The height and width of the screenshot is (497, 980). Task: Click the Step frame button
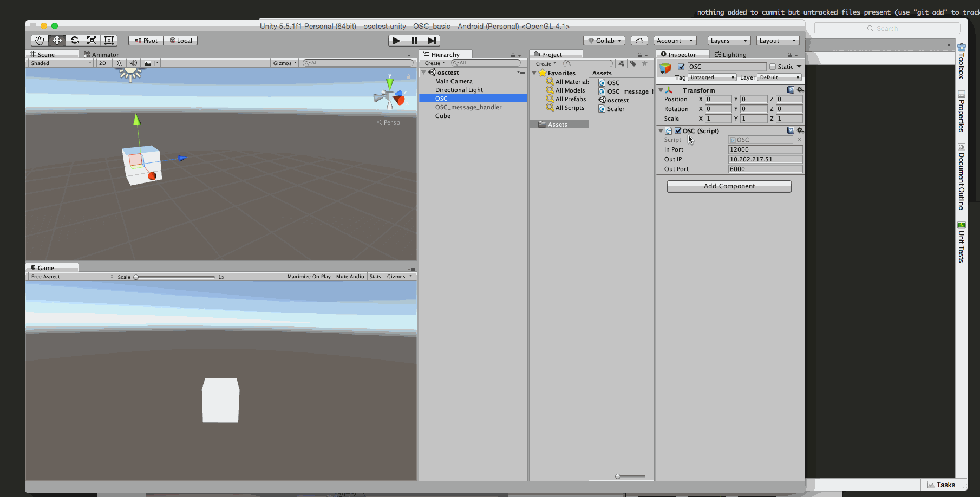click(x=432, y=41)
